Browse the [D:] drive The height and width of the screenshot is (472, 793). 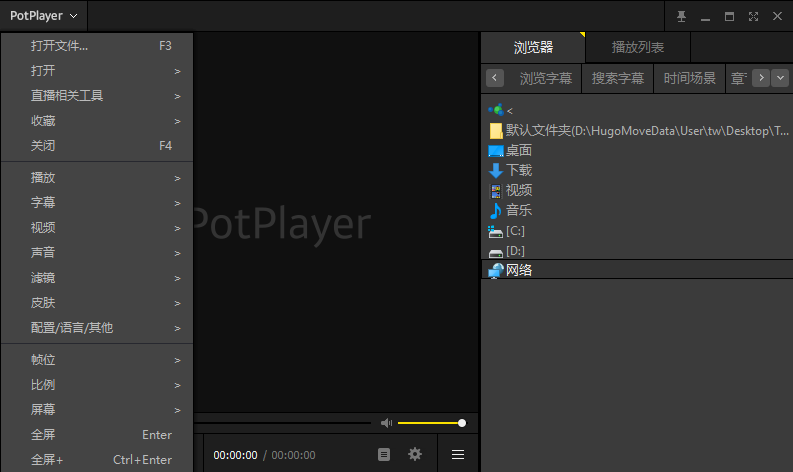click(506, 251)
